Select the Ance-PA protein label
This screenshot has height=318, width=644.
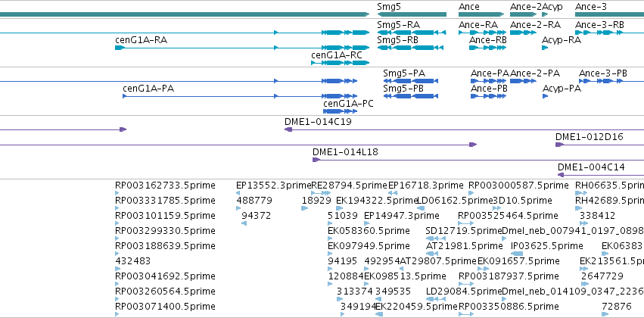pyautogui.click(x=490, y=73)
